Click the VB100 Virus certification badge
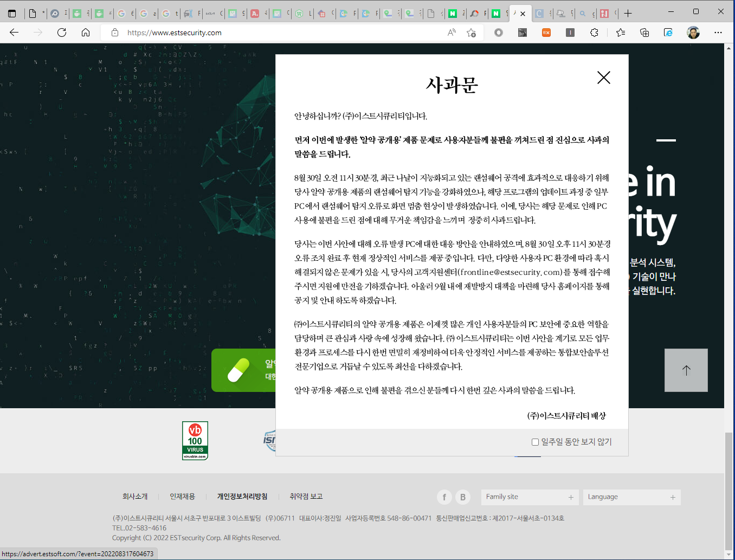 [195, 441]
